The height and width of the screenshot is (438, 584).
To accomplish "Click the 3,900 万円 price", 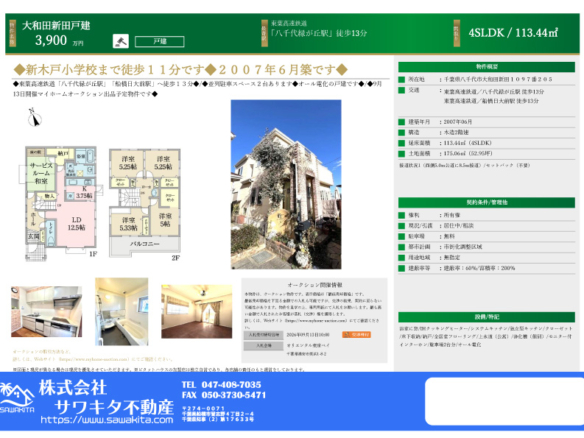I will tap(59, 41).
